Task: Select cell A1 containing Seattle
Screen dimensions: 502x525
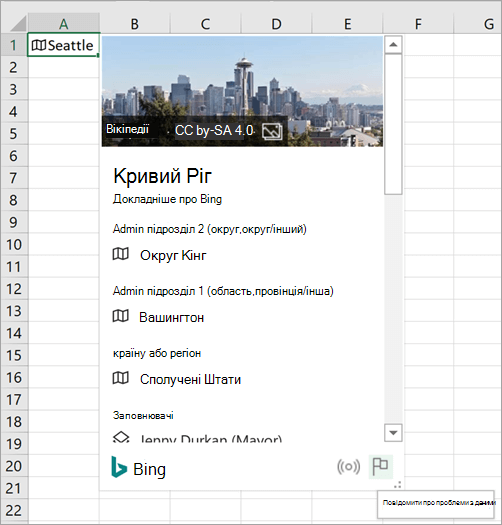Action: point(64,45)
